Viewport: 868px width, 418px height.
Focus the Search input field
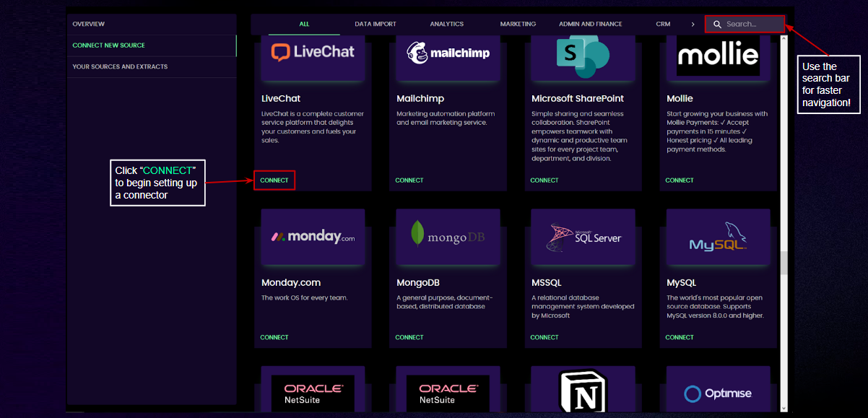click(745, 25)
